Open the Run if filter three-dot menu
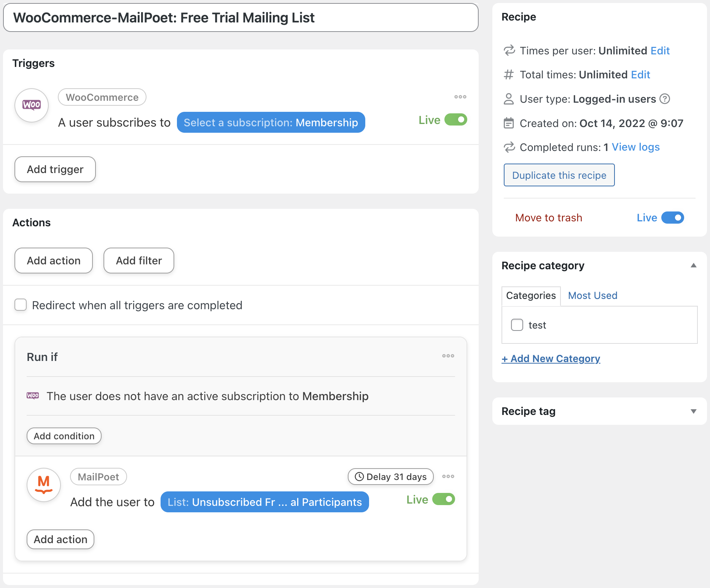This screenshot has height=588, width=710. [x=448, y=356]
